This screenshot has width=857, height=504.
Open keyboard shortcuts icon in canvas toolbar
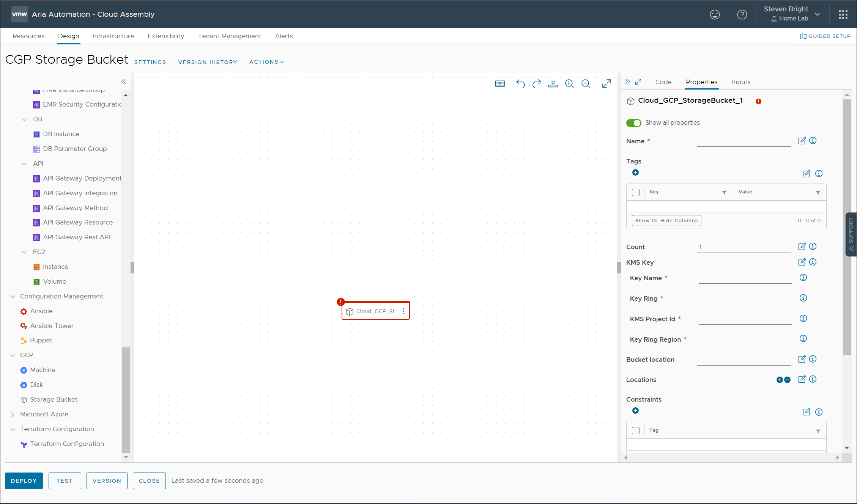(x=500, y=83)
